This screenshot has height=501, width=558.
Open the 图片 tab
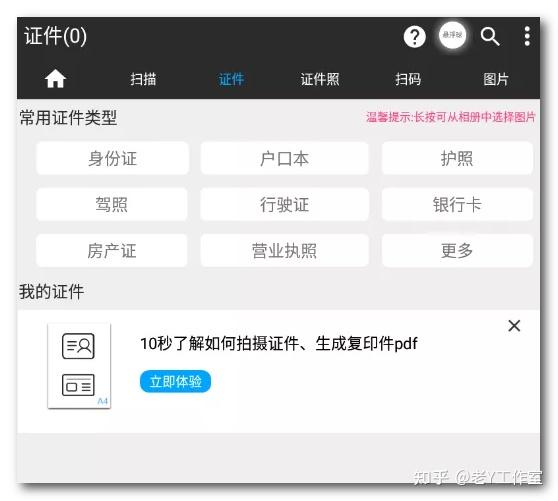pyautogui.click(x=496, y=79)
